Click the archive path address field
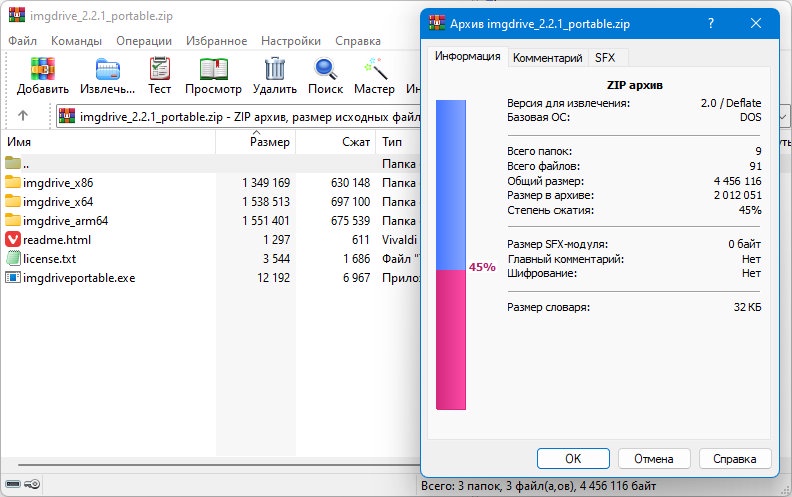This screenshot has height=497, width=792. pos(238,117)
